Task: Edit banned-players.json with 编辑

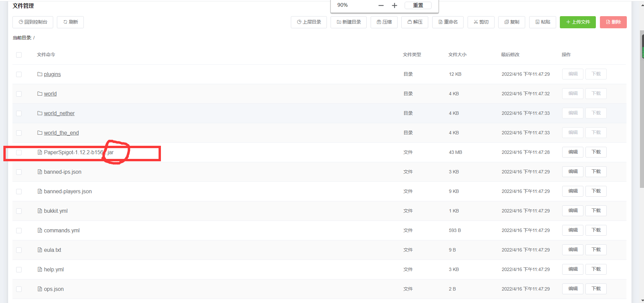Action: [573, 191]
